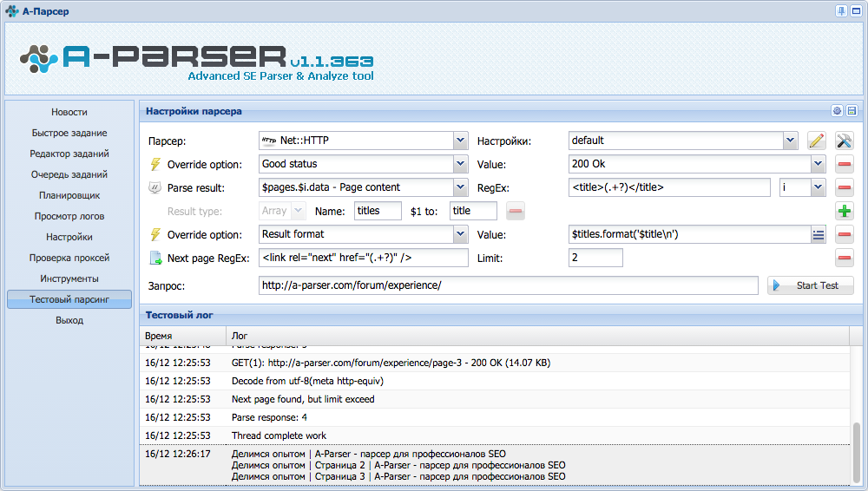Click the gear icon in the Настройки парсера header
The height and width of the screenshot is (491, 868).
pos(837,111)
